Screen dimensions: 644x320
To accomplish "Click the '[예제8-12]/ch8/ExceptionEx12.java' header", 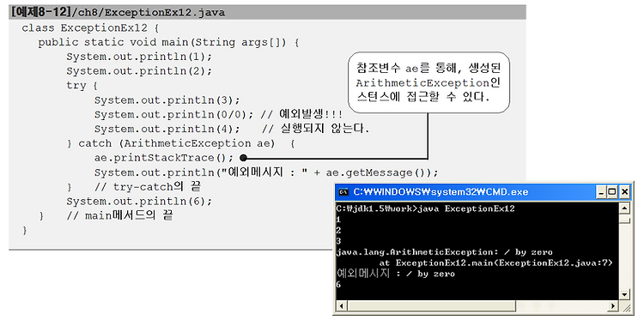I will pos(118,12).
